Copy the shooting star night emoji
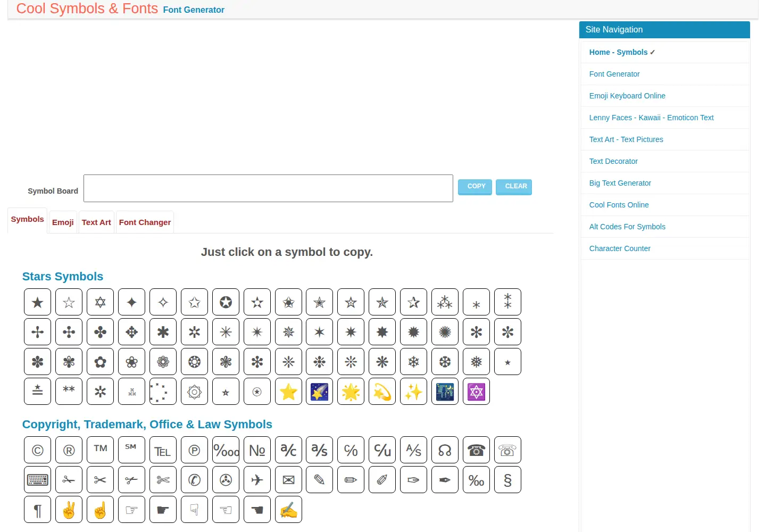 point(320,392)
